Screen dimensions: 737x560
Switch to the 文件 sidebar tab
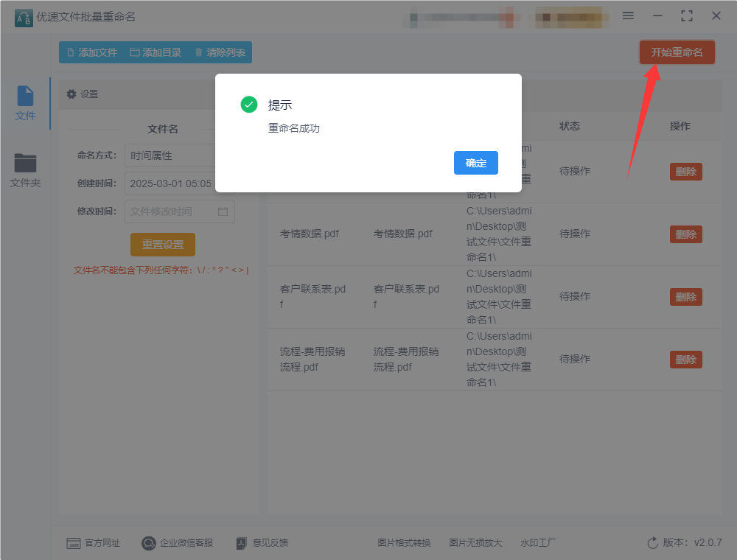pos(25,103)
